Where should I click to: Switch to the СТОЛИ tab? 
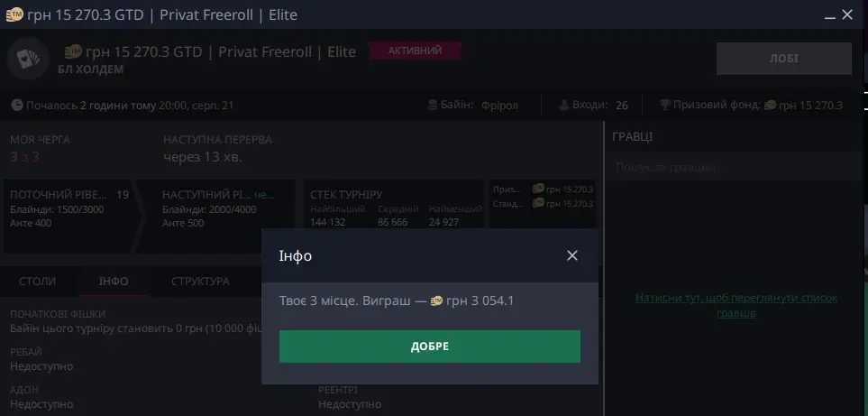37,281
